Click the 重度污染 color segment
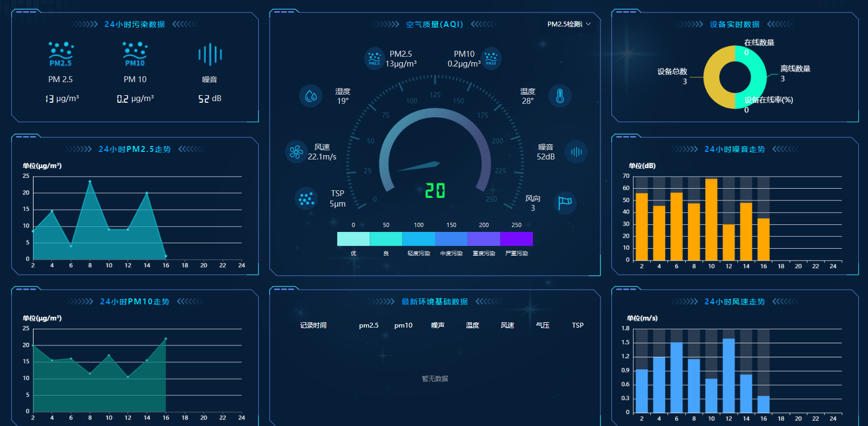 point(484,239)
